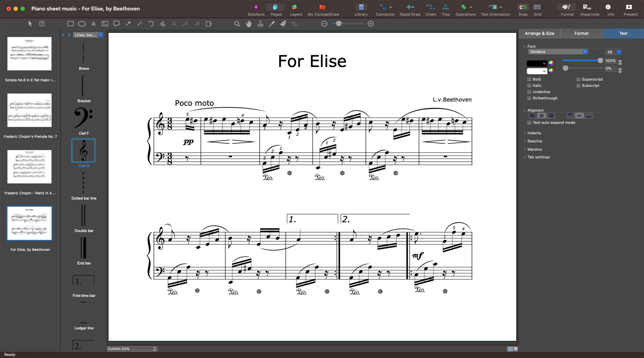Open the Info inspector
644x358 pixels.
611,10
